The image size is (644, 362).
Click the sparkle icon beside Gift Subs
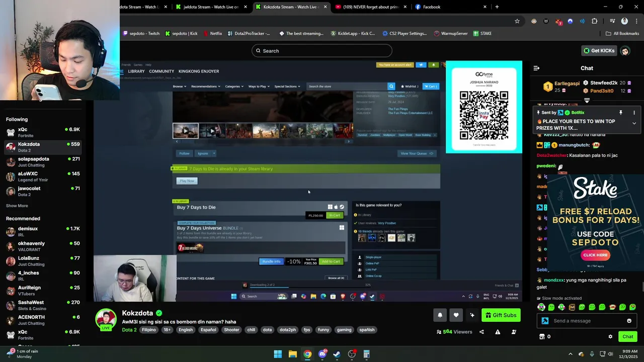pos(472,315)
